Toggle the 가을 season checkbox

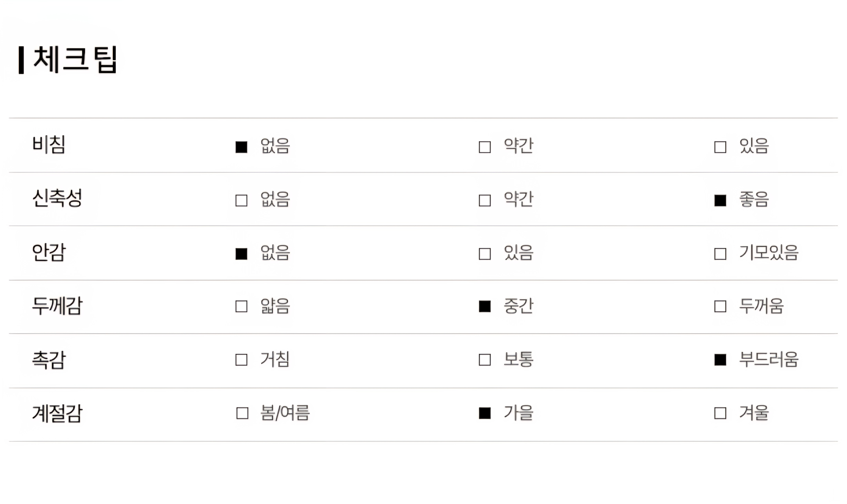tap(484, 413)
